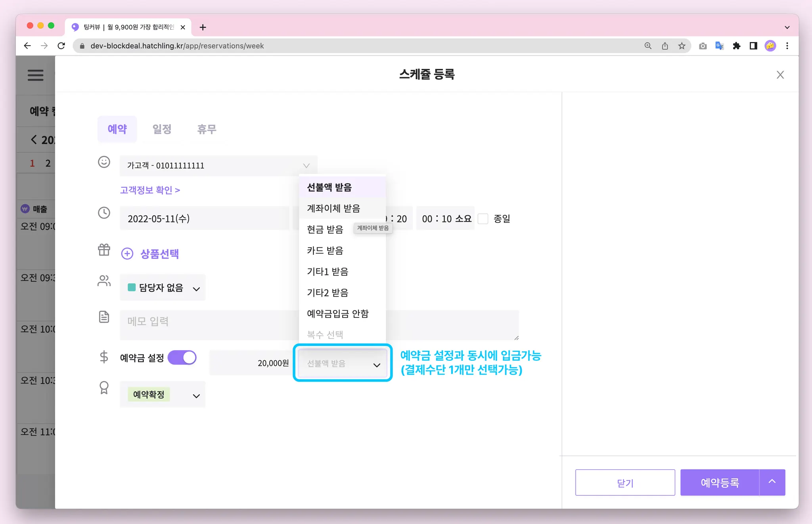Bookmark page with star icon
This screenshot has height=524, width=812.
(682, 46)
